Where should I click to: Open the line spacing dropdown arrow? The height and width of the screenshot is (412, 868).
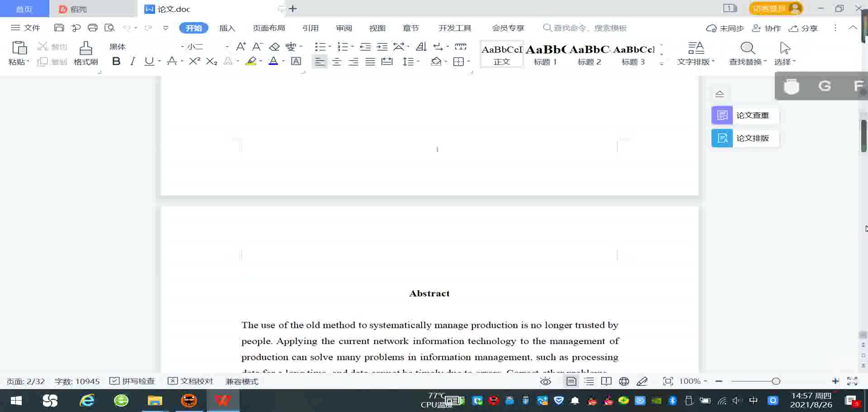418,61
